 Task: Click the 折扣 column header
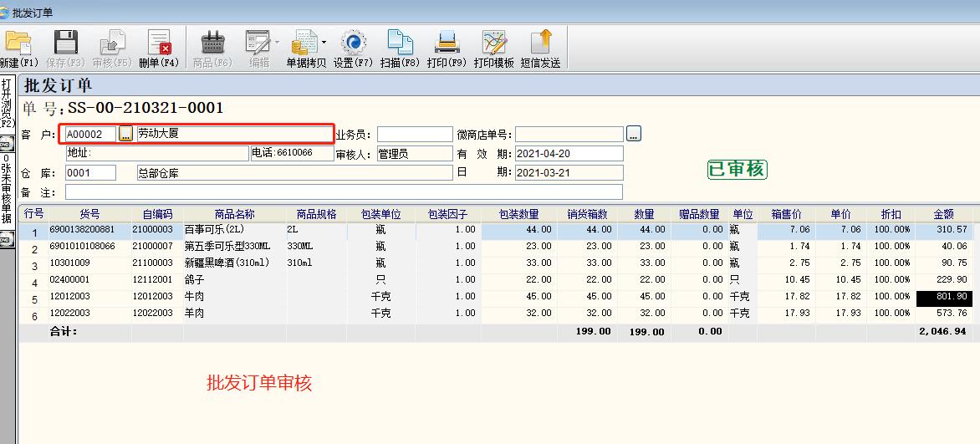pos(891,214)
